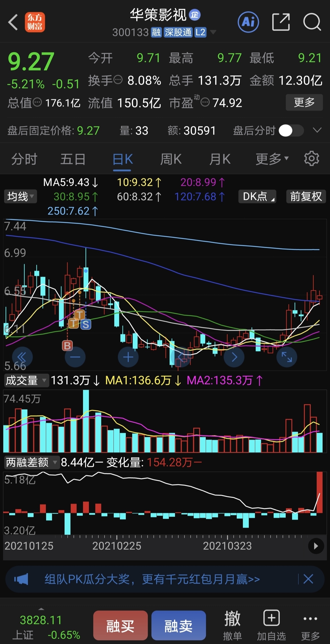Open the search magnifier icon

coord(312,22)
